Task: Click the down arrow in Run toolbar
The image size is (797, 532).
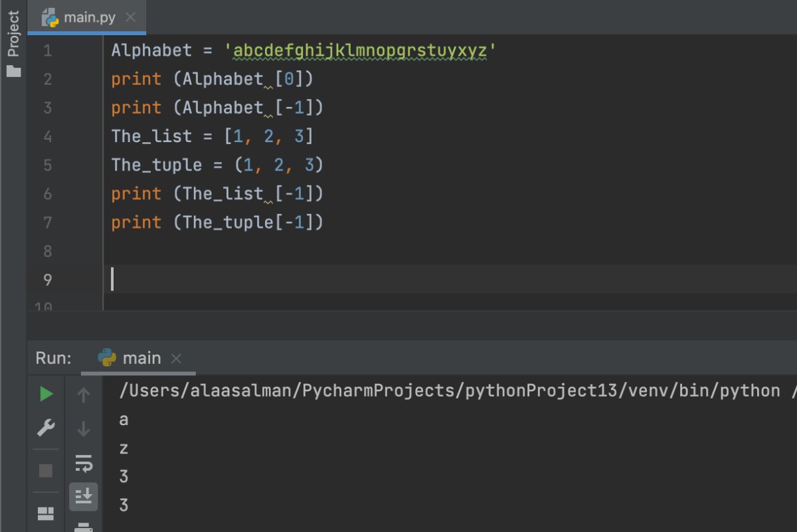Action: 84,429
